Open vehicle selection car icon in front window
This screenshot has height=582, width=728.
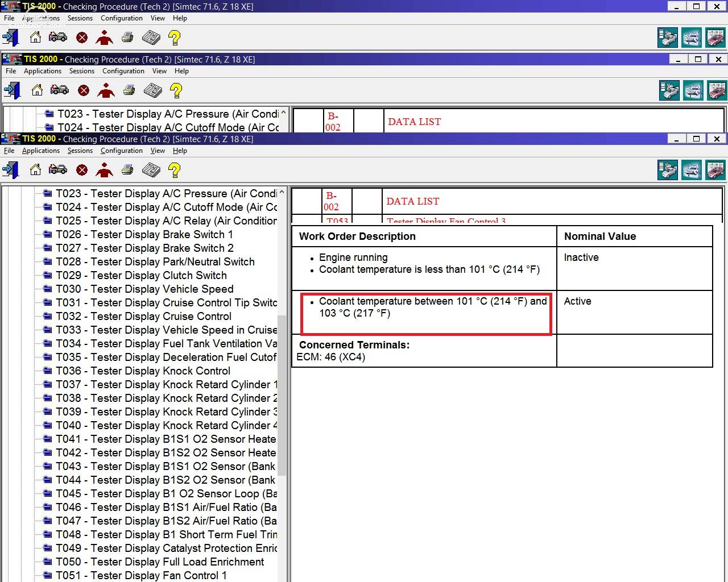pyautogui.click(x=58, y=169)
